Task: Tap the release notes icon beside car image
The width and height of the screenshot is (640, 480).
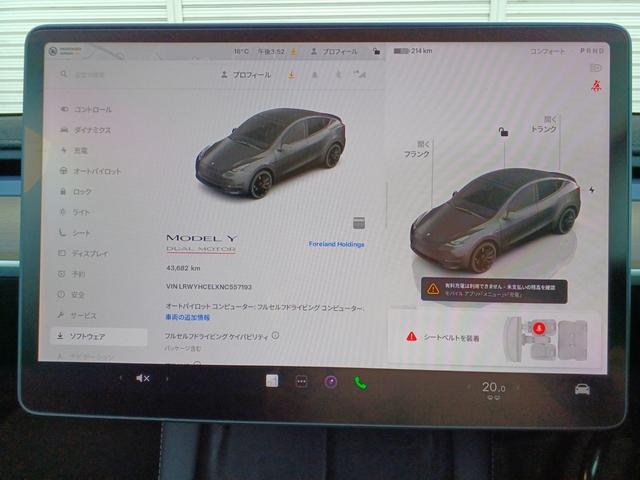Action: [x=359, y=223]
